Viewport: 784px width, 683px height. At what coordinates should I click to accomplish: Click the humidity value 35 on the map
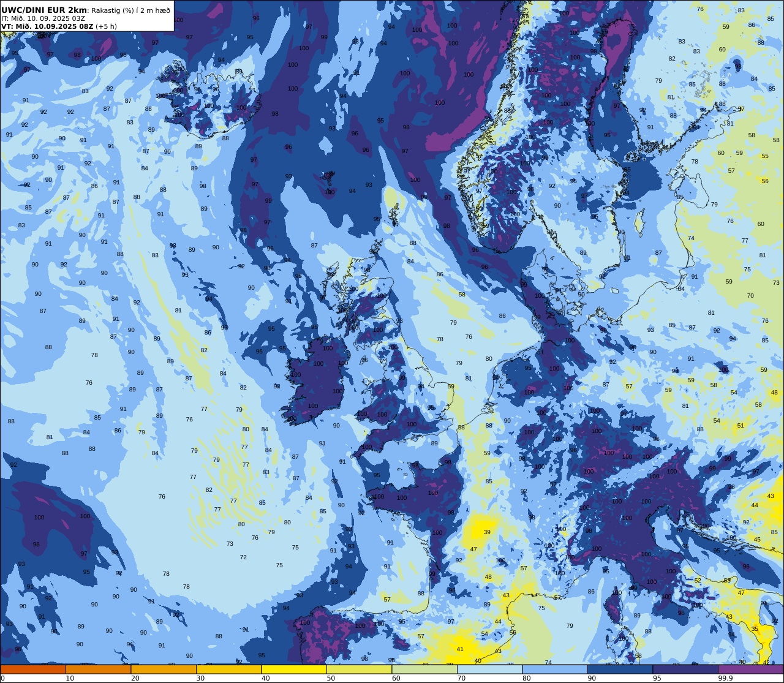(755, 628)
